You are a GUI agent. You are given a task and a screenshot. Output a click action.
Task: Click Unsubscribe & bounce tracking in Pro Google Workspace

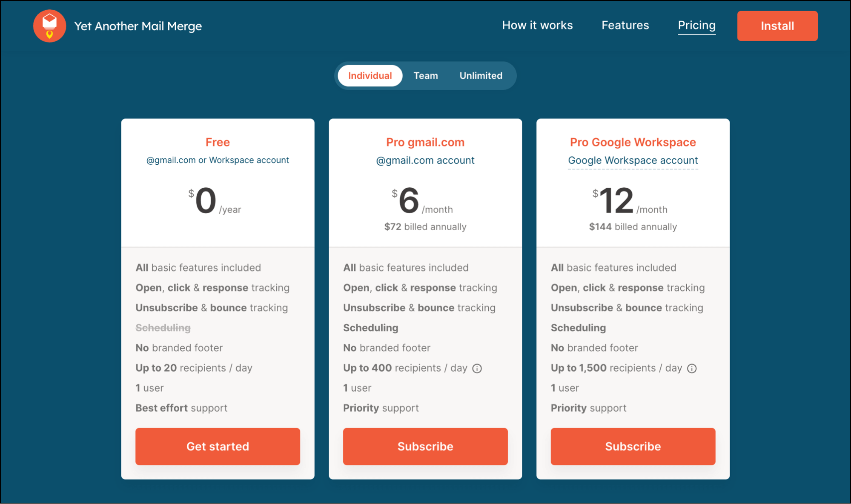coord(627,308)
